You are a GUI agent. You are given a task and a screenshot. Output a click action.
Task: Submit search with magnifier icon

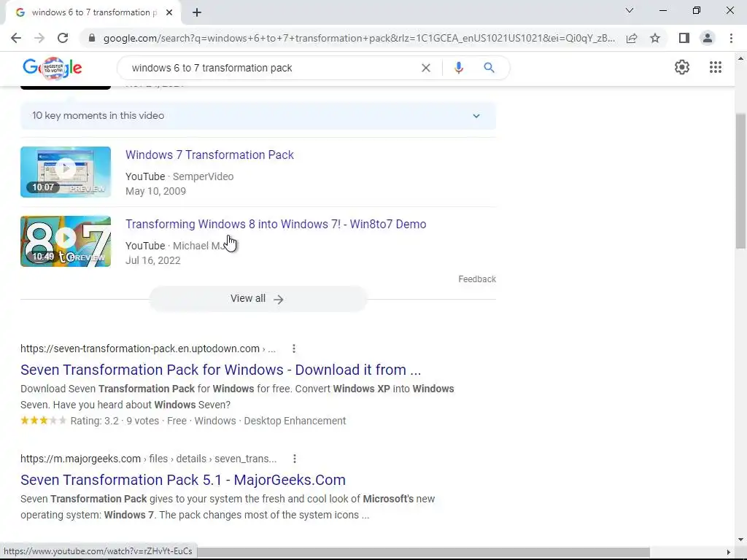pyautogui.click(x=489, y=68)
